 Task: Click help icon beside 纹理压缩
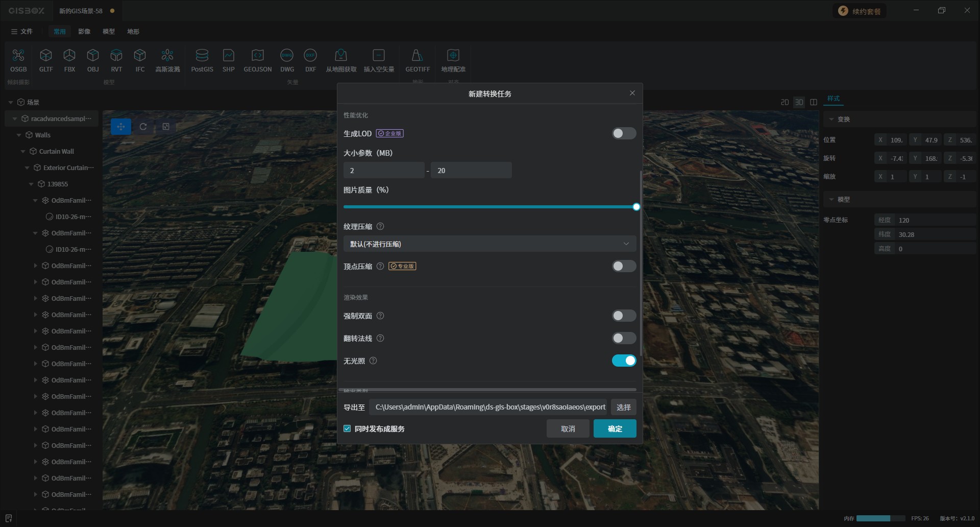[x=380, y=227]
